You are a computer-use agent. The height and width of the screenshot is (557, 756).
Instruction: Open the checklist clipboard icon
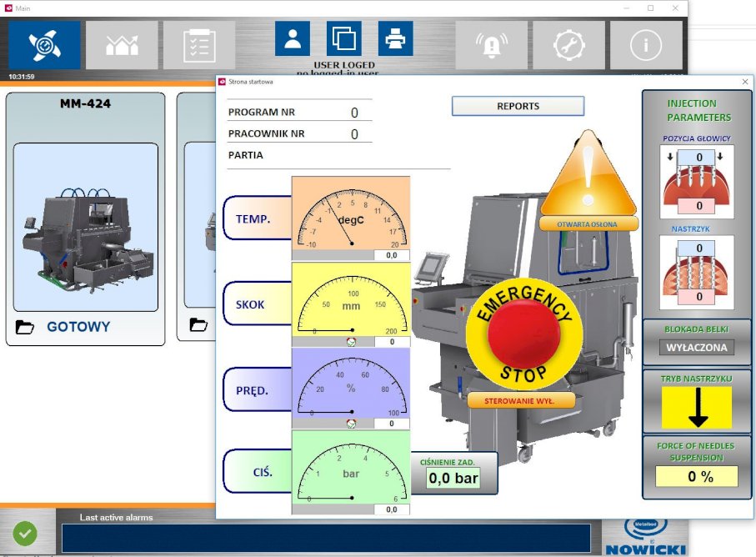(x=199, y=45)
